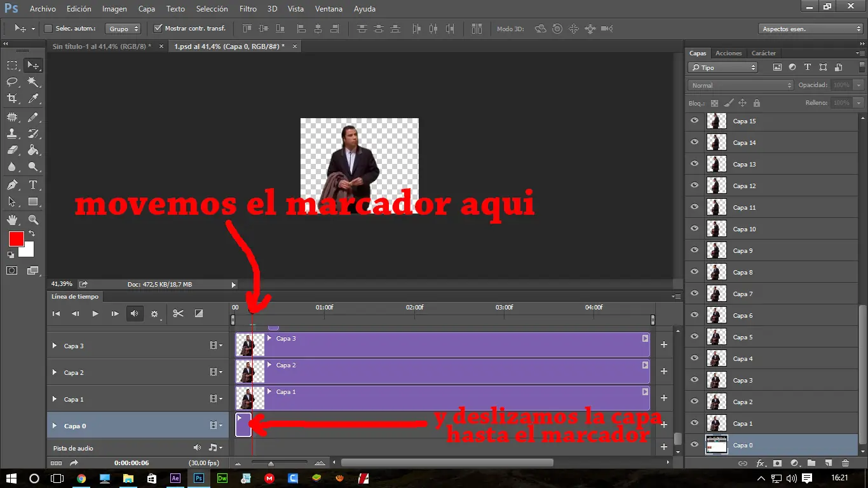Image resolution: width=868 pixels, height=488 pixels.
Task: Hide the Capa 9 layer
Action: [695, 250]
